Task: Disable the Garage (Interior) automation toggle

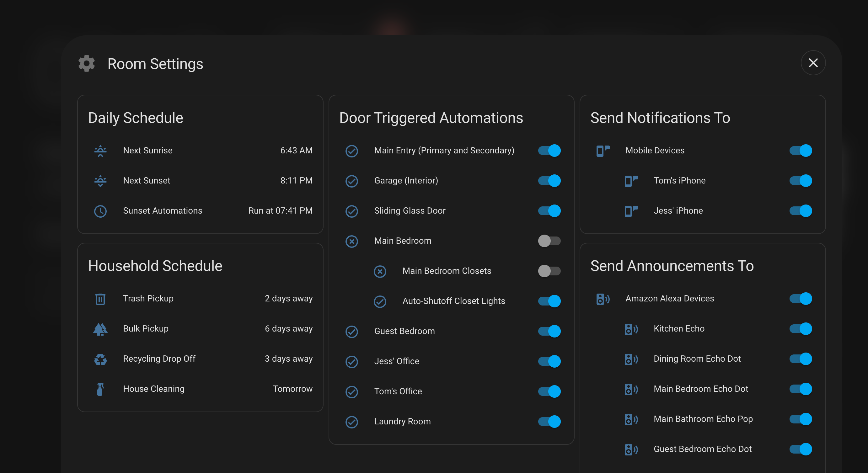Action: coord(549,181)
